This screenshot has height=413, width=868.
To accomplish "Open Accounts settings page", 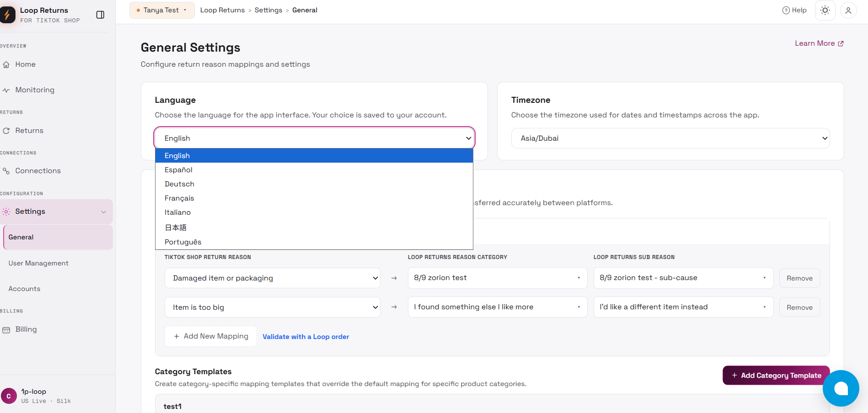I will pyautogui.click(x=24, y=289).
